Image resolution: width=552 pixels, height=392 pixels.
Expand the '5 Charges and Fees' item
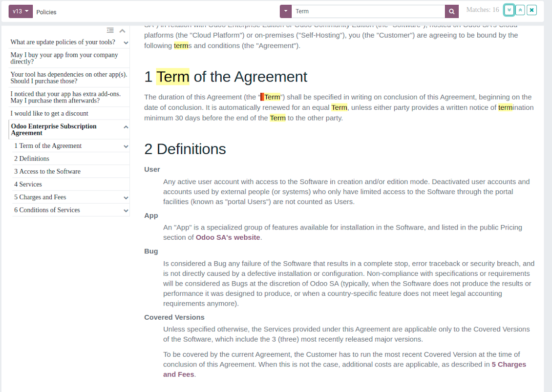[126, 198]
